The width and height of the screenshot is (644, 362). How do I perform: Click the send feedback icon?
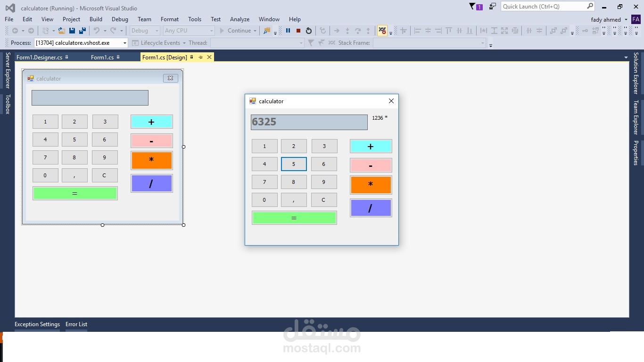[493, 7]
